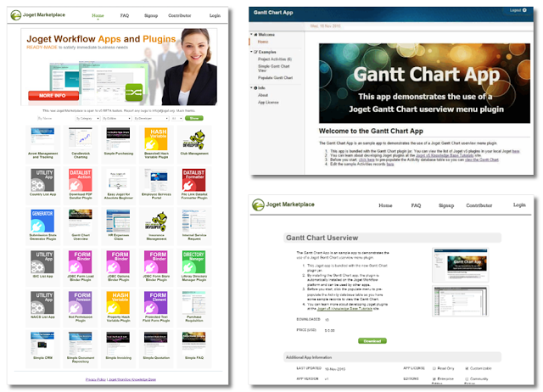The height and width of the screenshot is (392, 543).
Task: Select Project Activities in Gantt app sidebar
Action: [275, 59]
